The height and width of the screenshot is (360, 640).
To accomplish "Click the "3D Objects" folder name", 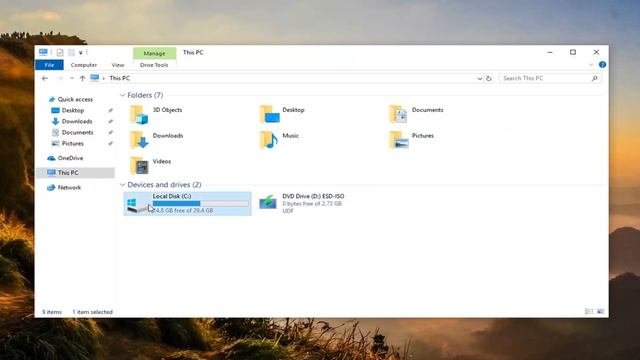I will (x=167, y=110).
